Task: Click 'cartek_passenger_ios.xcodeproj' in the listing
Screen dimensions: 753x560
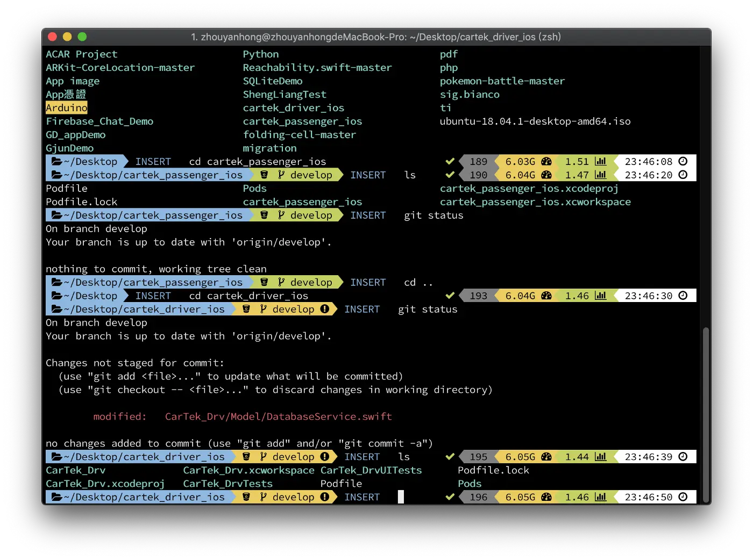Action: point(529,189)
